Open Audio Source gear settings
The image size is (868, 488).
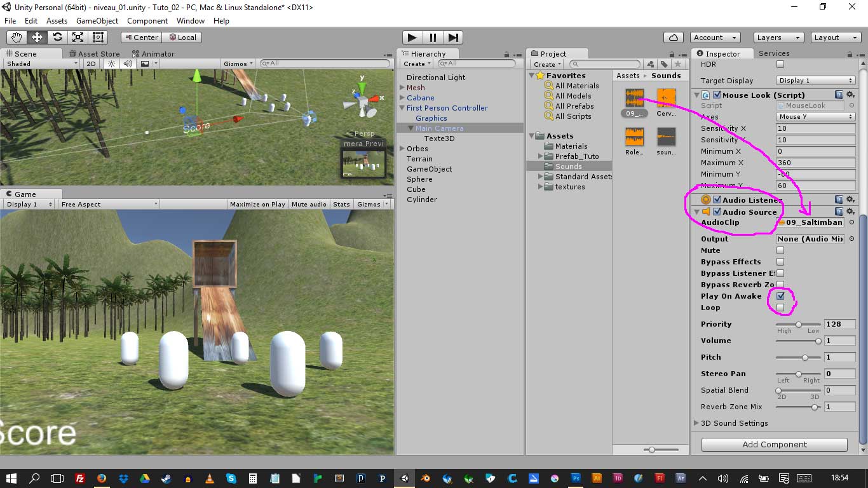coord(850,212)
